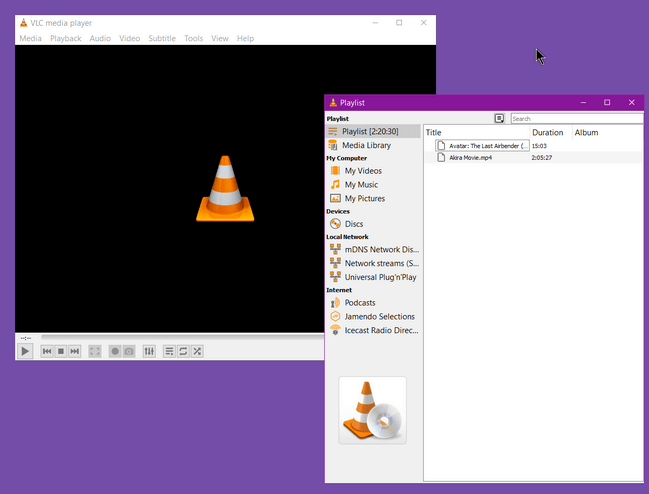
Task: Maximize the Playlist window
Action: click(607, 102)
